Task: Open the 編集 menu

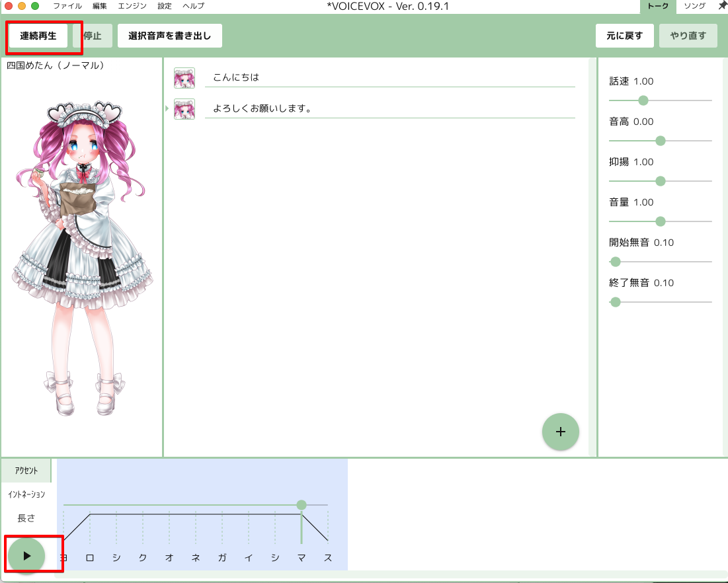Action: click(x=99, y=6)
